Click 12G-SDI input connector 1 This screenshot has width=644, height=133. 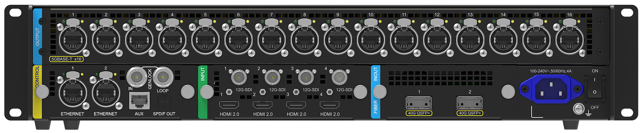(x=239, y=77)
